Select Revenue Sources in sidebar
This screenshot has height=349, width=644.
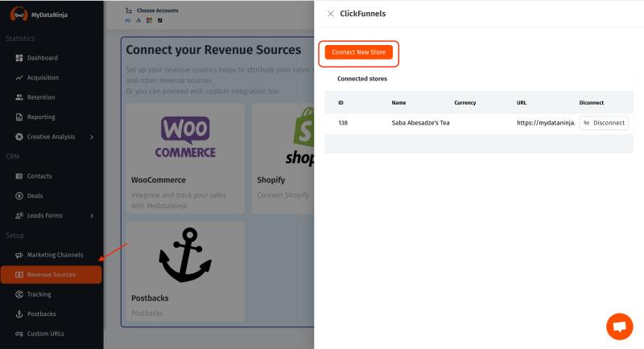coord(52,274)
